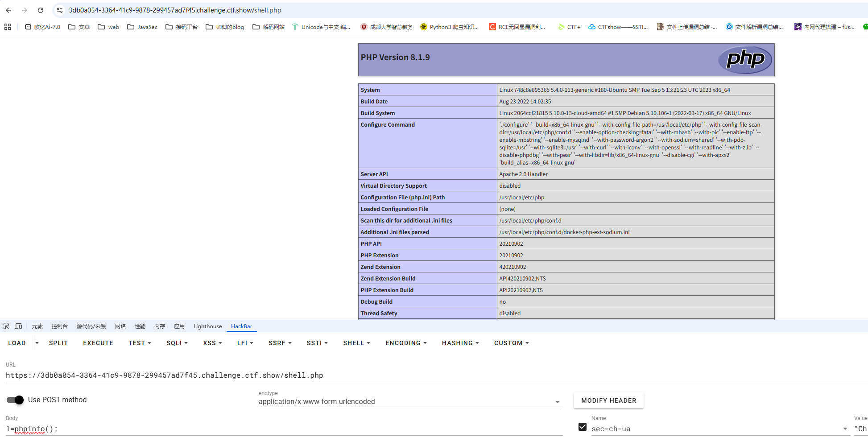Open the SQLI dropdown menu
Screen dimensions: 868x437
tap(177, 343)
